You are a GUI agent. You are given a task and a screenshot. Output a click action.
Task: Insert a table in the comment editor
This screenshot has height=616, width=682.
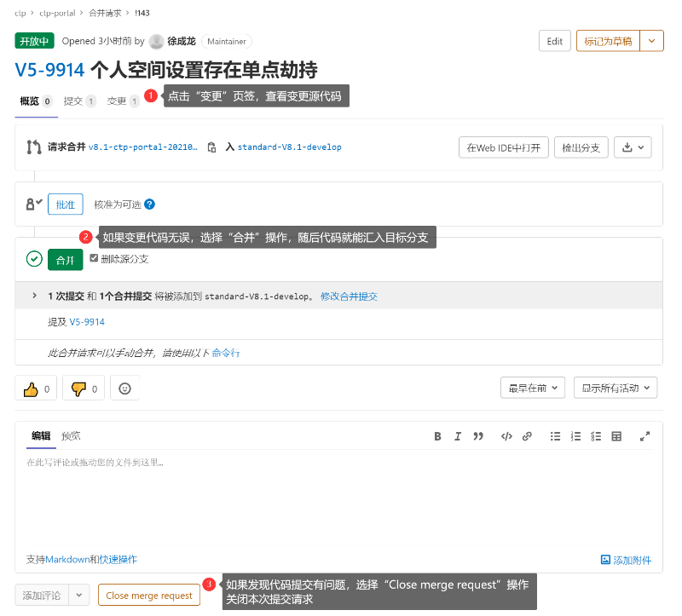click(x=617, y=436)
